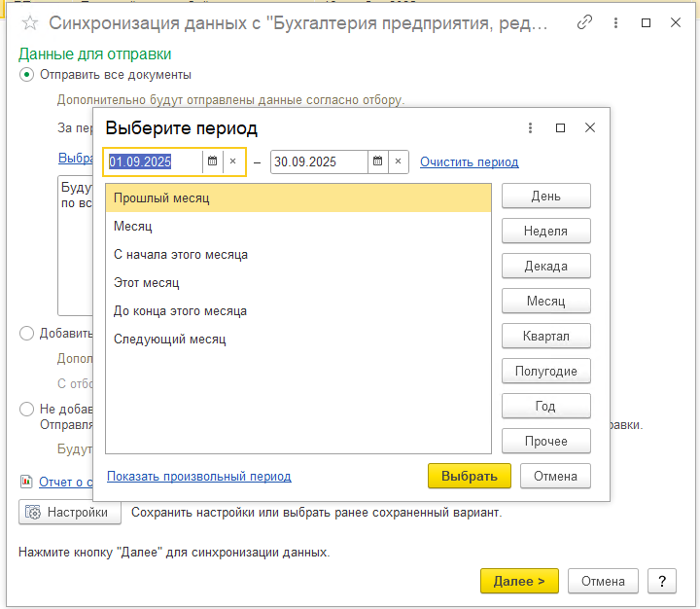Clear the end date 30.09.2025 with X

coord(399,161)
